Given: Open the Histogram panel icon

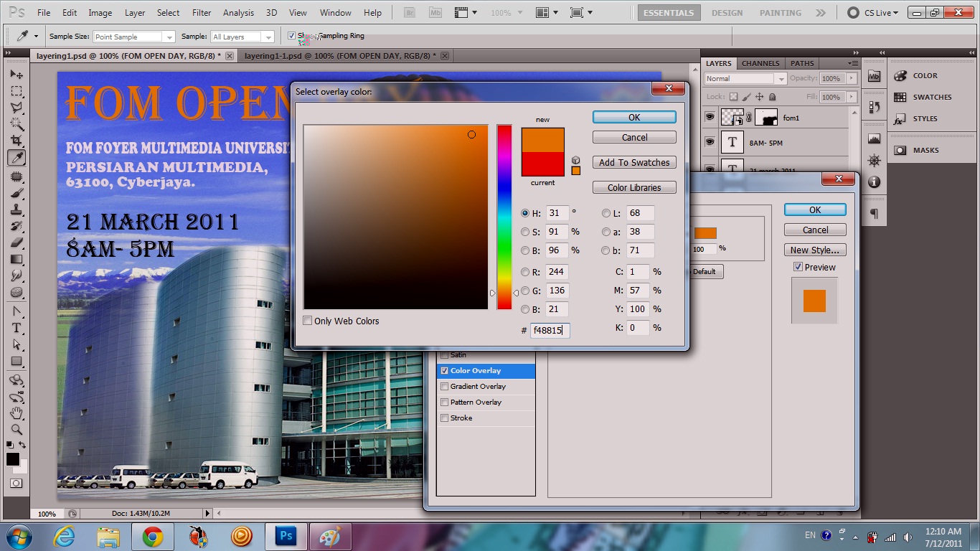Looking at the screenshot, I should coord(874,138).
